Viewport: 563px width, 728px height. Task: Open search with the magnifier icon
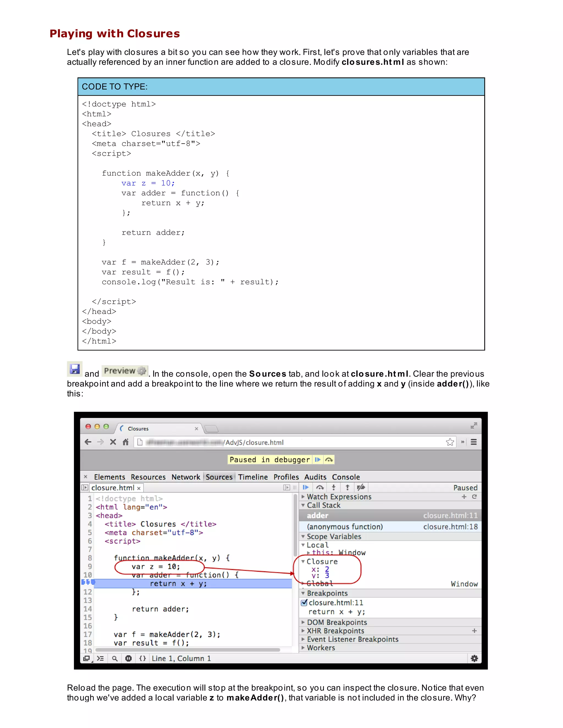pyautogui.click(x=115, y=658)
